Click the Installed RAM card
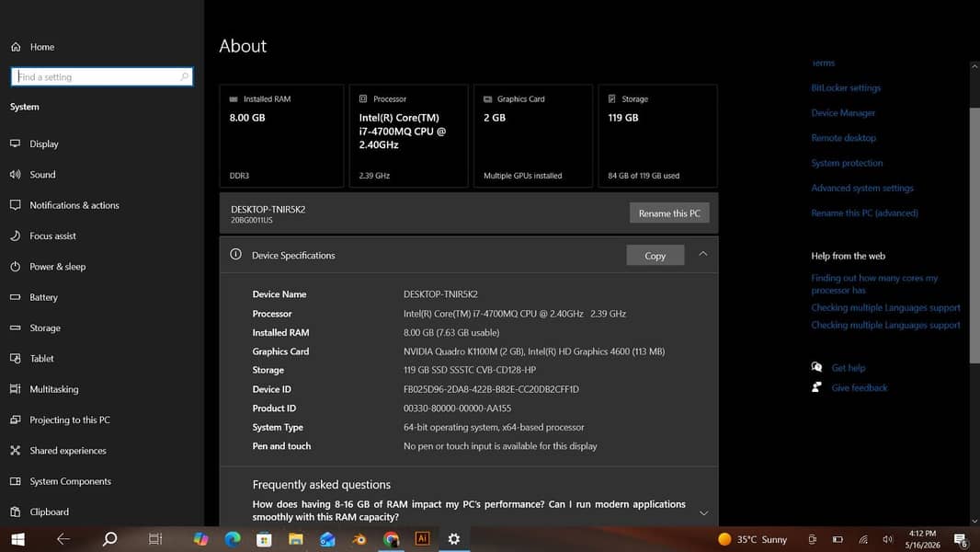The width and height of the screenshot is (980, 552). tap(281, 135)
